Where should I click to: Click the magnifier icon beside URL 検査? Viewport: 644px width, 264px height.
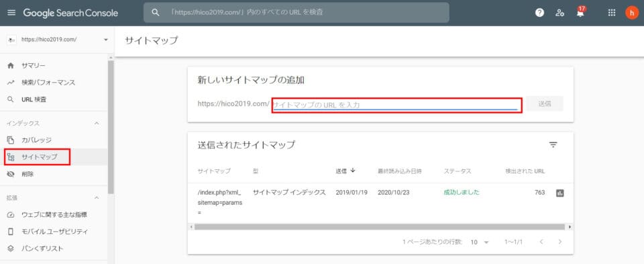tap(11, 99)
